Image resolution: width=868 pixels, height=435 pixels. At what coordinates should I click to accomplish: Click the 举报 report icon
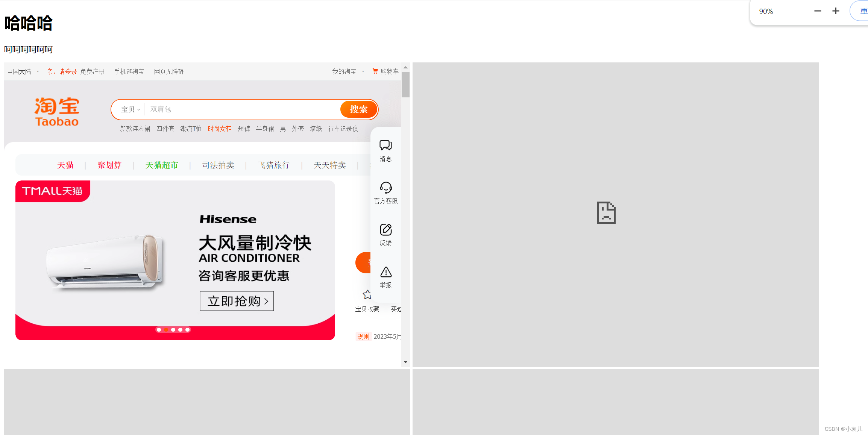385,276
